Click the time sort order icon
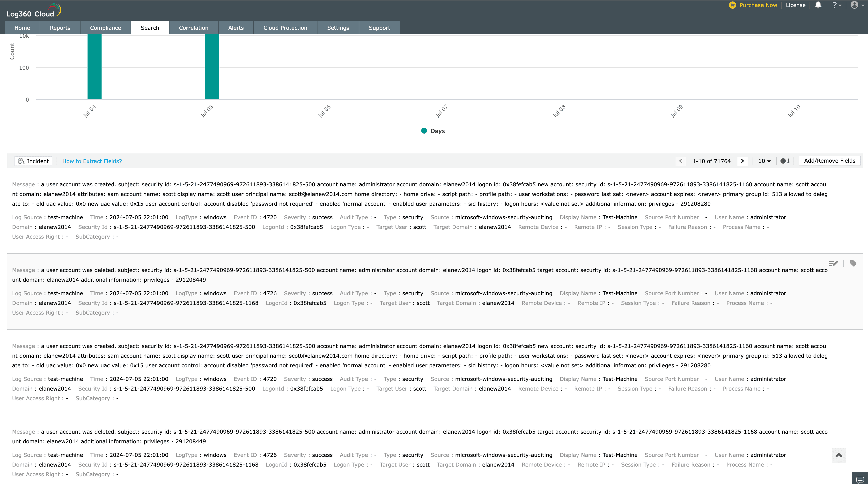The width and height of the screenshot is (868, 484). tap(785, 161)
